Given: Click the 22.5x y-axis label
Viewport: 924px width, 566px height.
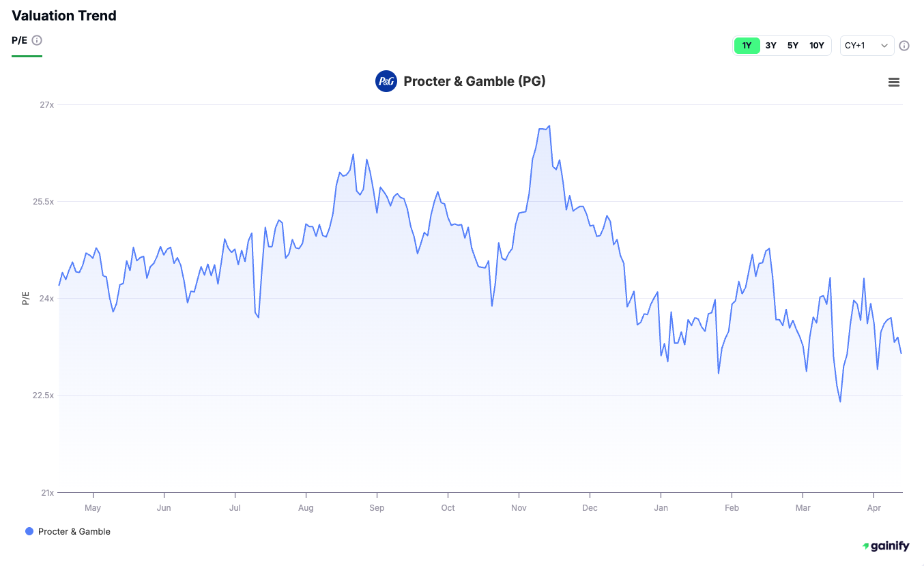Looking at the screenshot, I should tap(44, 396).
